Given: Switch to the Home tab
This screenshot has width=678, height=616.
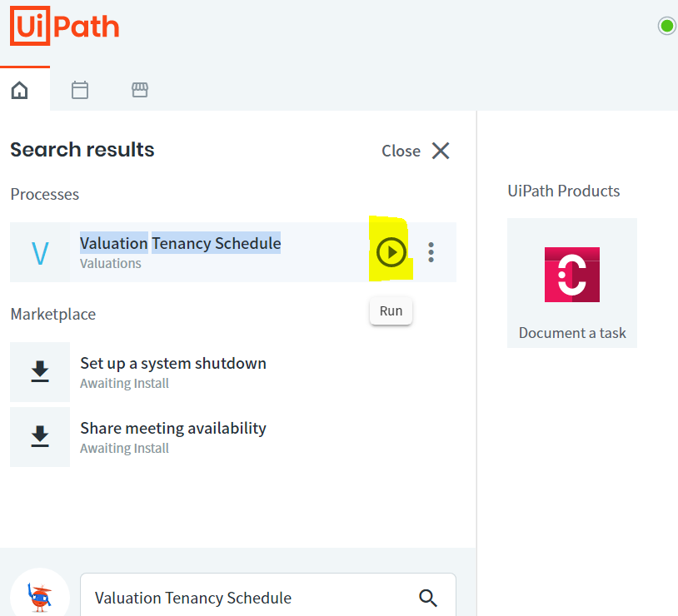Looking at the screenshot, I should click(x=19, y=91).
